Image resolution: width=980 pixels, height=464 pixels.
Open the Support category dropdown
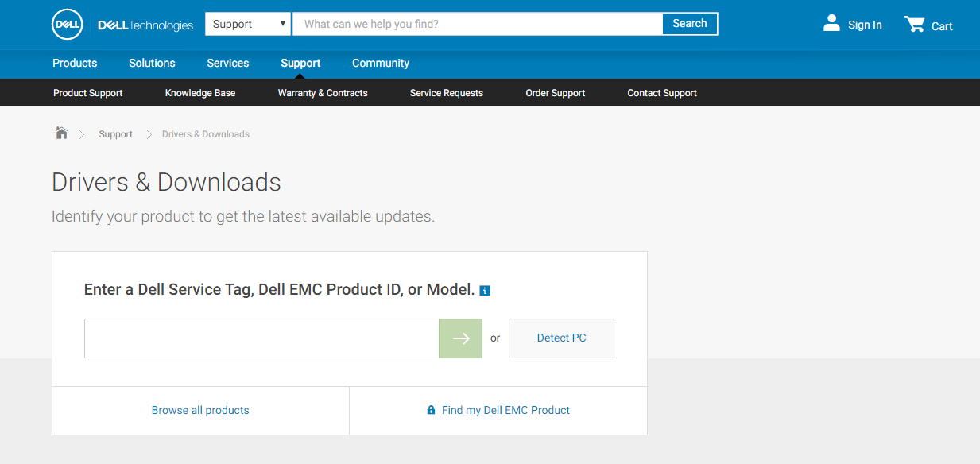pyautogui.click(x=248, y=24)
